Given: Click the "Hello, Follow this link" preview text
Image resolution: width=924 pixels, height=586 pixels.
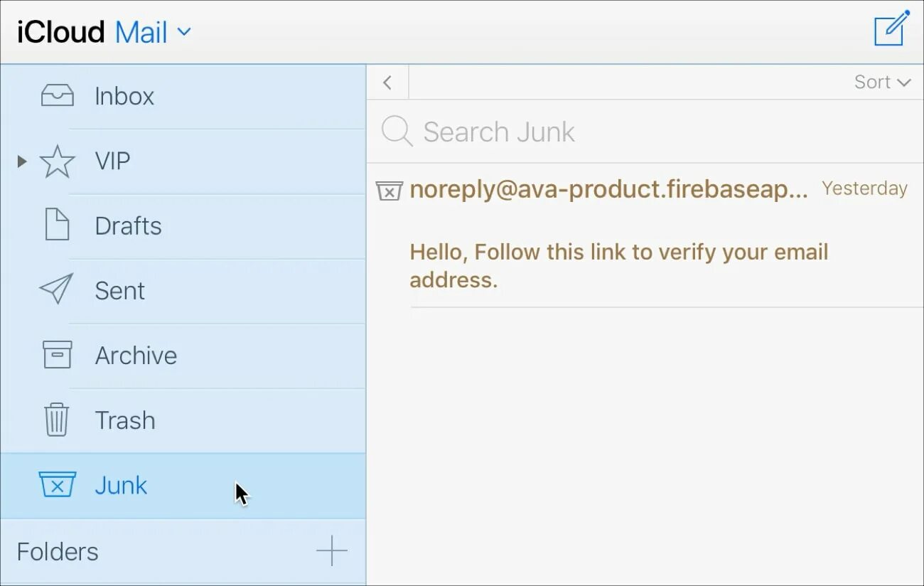Looking at the screenshot, I should 619,265.
